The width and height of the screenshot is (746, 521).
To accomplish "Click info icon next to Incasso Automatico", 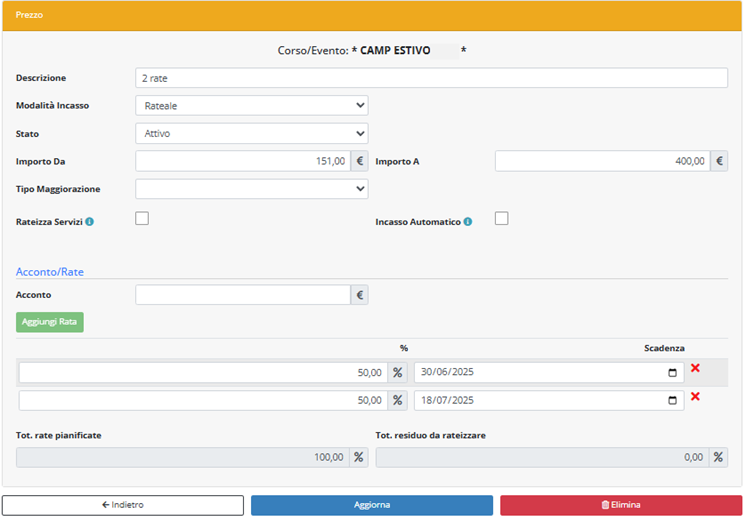I will (468, 222).
